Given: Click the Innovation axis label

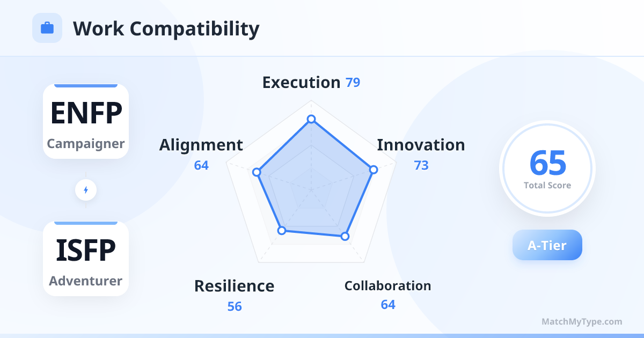Looking at the screenshot, I should pyautogui.click(x=421, y=145).
